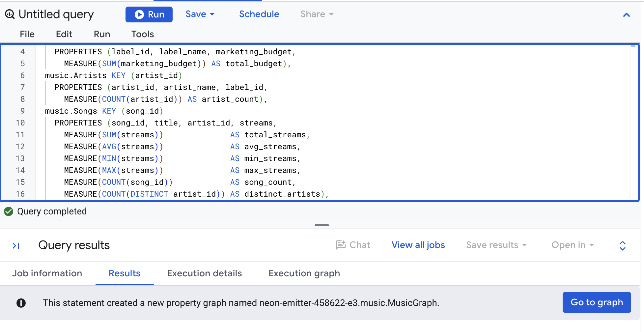This screenshot has height=332, width=644.
Task: Open the Edit menu
Action: tap(64, 34)
